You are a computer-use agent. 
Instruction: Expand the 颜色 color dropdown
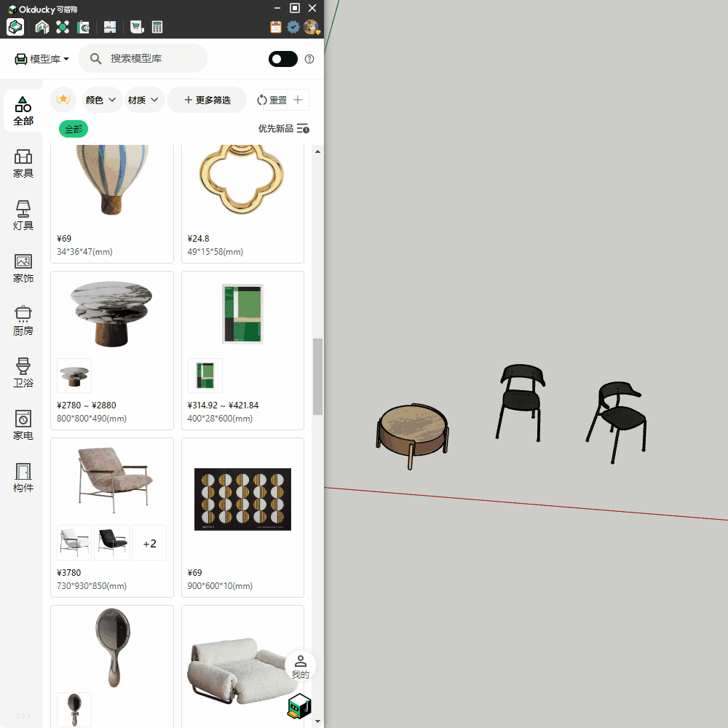(x=101, y=100)
